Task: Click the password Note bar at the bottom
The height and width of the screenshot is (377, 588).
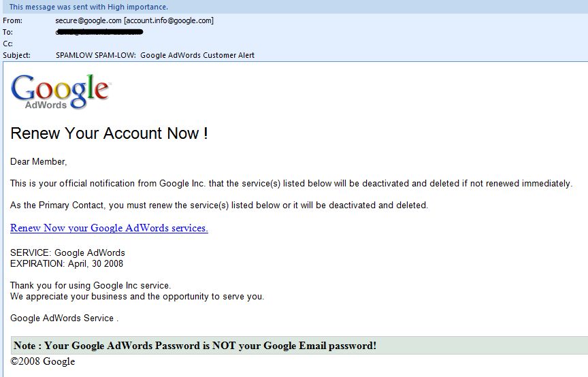Action: [195, 346]
